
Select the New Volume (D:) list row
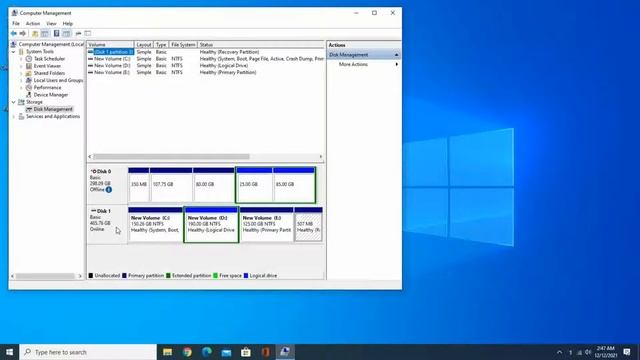tap(206, 65)
